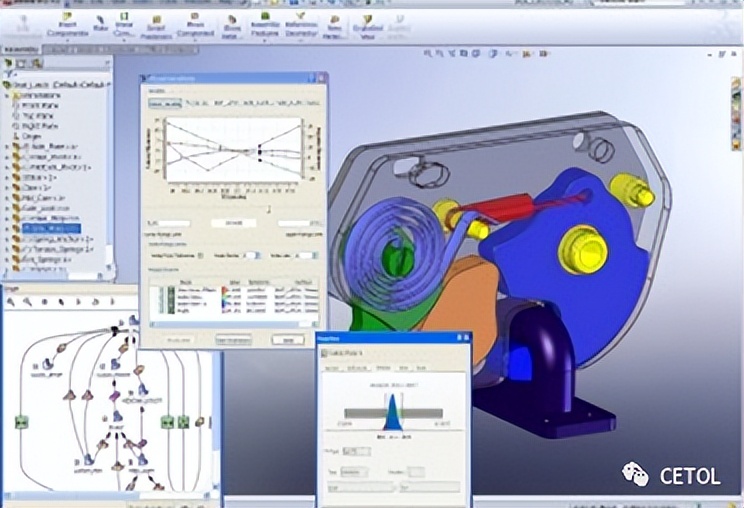Open the first tab in the Properties dialog
Image resolution: width=744 pixels, height=508 pixels.
click(x=332, y=368)
